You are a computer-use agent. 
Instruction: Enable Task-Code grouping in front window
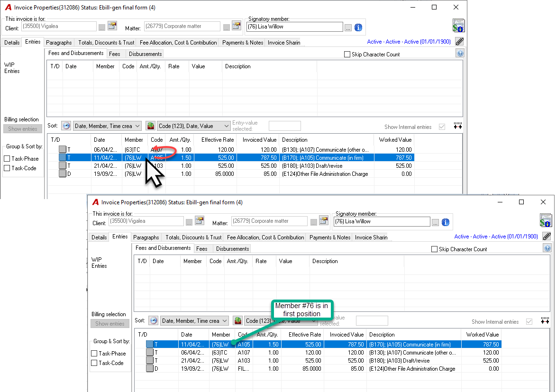(94, 363)
